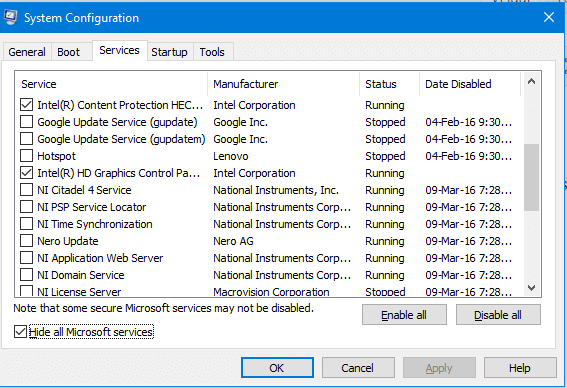
Task: Click the Disable all button
Action: [x=498, y=315]
